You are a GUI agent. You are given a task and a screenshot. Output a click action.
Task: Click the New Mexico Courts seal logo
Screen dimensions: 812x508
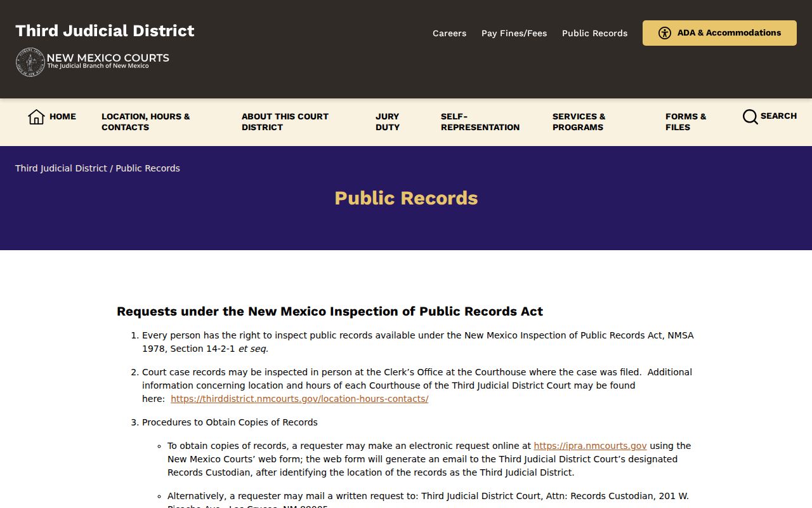tap(30, 62)
